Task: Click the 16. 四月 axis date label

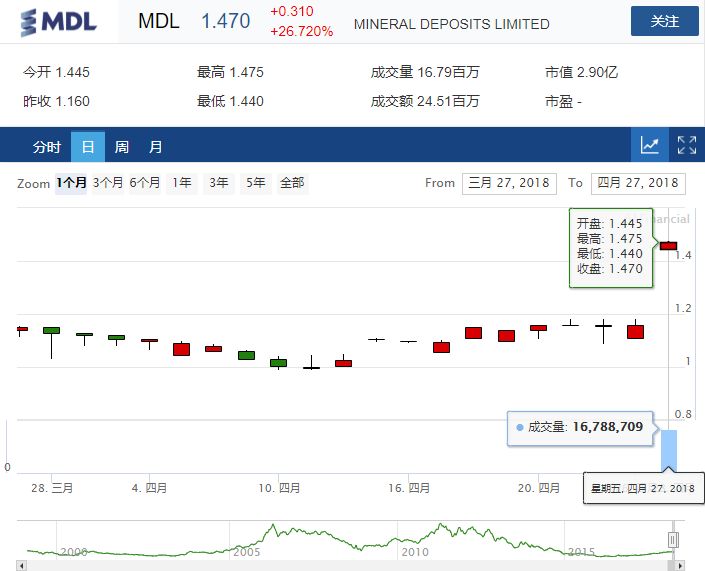Action: click(409, 488)
